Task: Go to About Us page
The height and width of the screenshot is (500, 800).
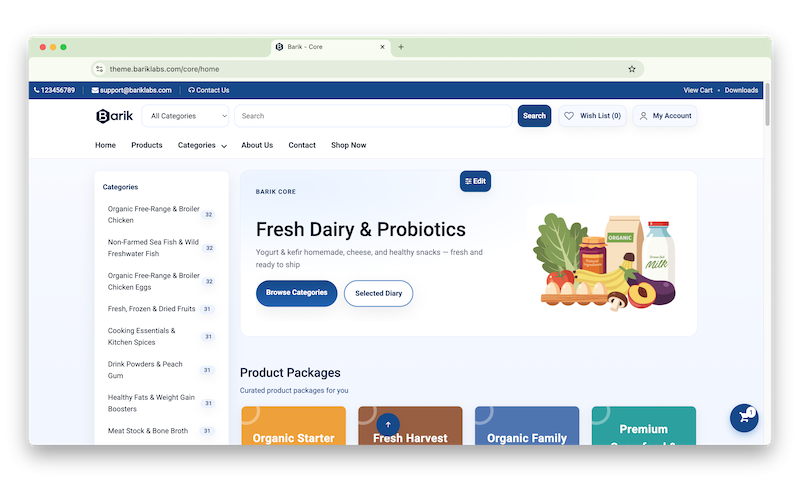Action: tap(257, 145)
